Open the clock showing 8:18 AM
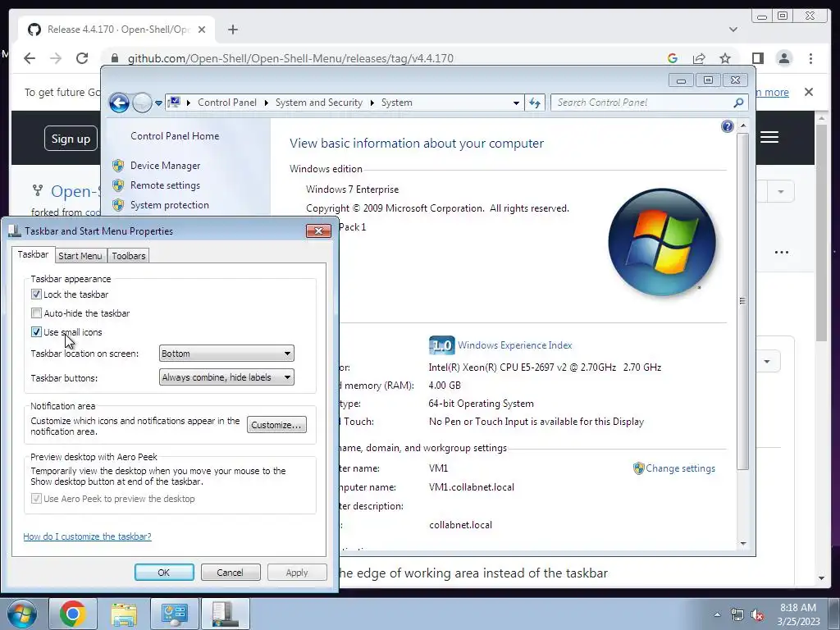This screenshot has width=840, height=630. (798, 614)
